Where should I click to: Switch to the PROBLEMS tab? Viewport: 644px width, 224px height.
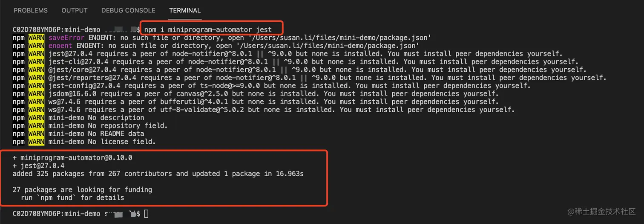(31, 10)
